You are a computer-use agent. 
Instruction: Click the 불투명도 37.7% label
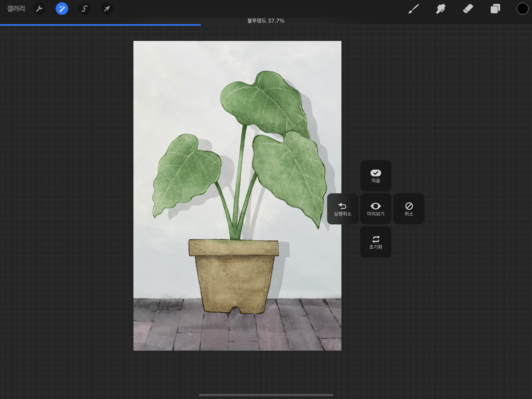point(266,21)
